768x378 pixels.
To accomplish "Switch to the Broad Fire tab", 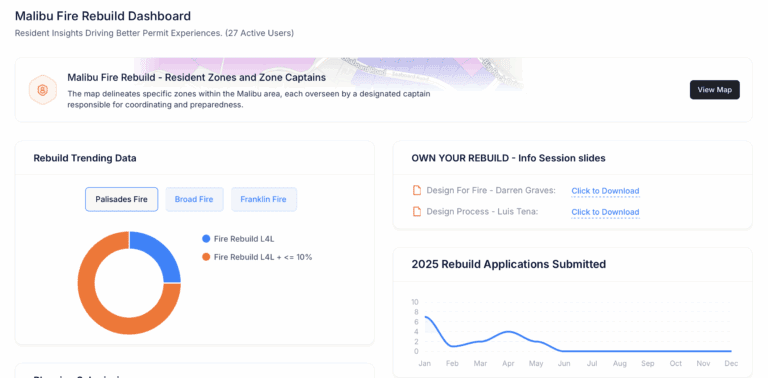I will coord(194,199).
